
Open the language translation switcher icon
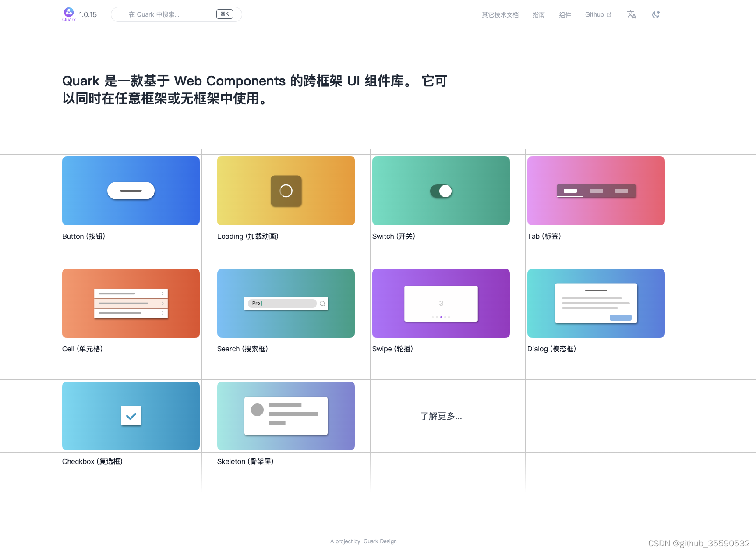631,14
